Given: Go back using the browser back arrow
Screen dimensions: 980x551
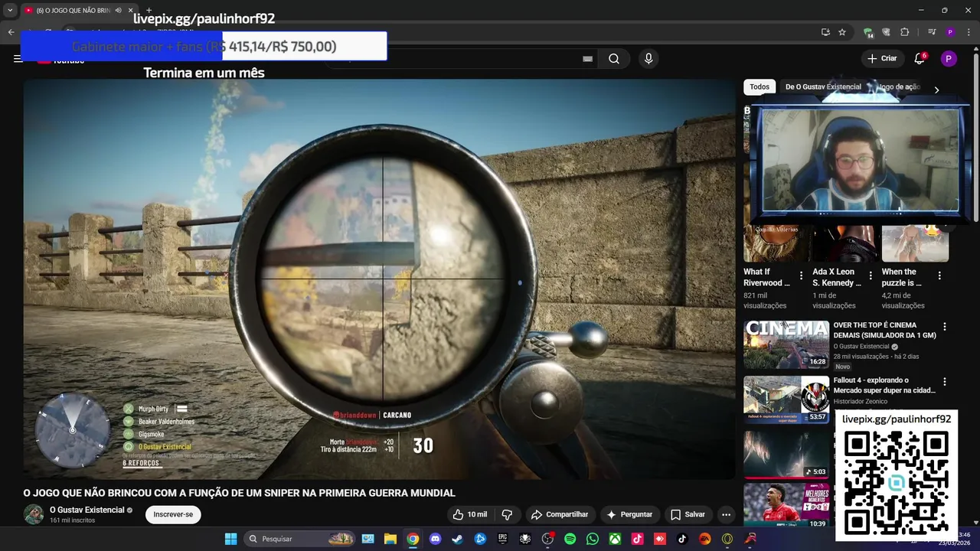Looking at the screenshot, I should coord(11,32).
